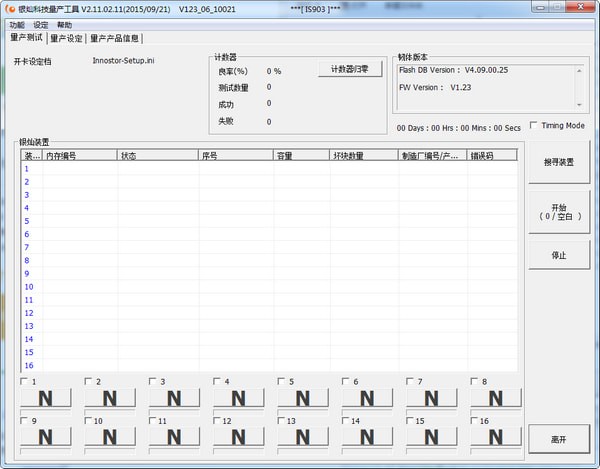Image resolution: width=600 pixels, height=469 pixels.
Task: Click the N status icon for port 8
Action: 496,397
